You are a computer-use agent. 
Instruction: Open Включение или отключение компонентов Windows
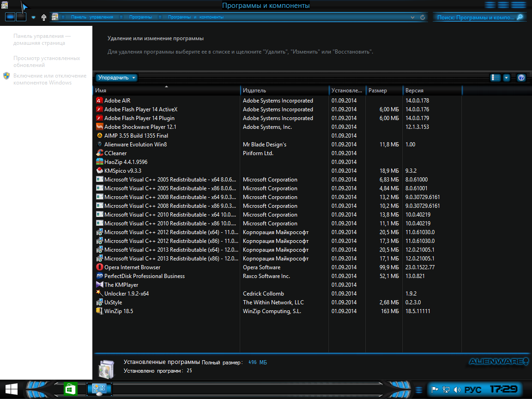pyautogui.click(x=49, y=79)
